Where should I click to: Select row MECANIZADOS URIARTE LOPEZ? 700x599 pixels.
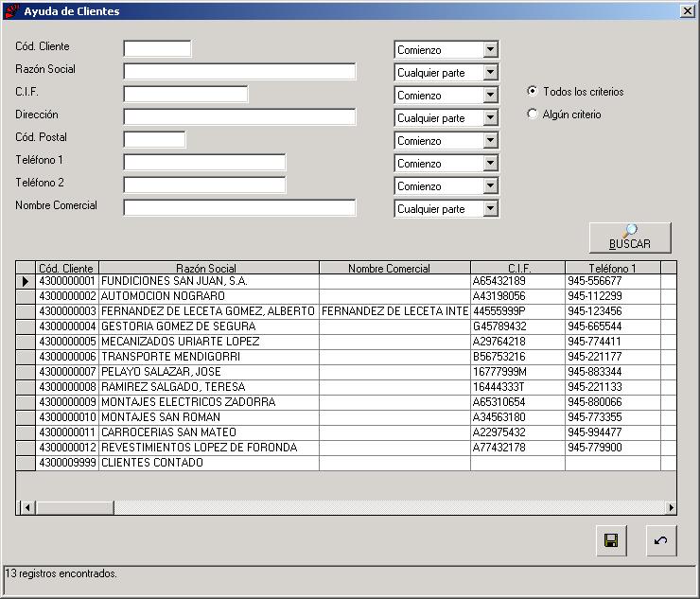pyautogui.click(x=347, y=342)
